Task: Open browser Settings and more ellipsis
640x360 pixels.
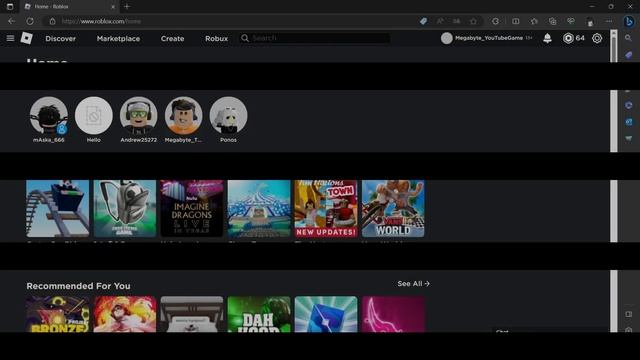Action: point(609,21)
